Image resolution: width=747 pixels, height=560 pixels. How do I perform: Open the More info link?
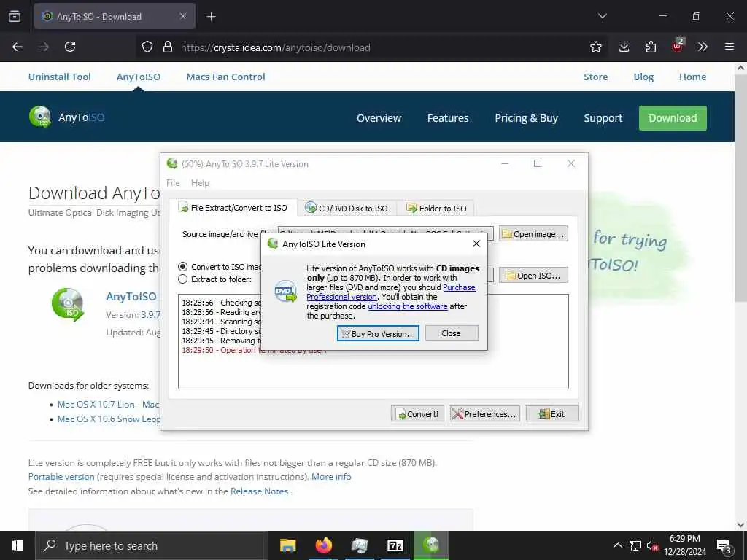click(331, 477)
